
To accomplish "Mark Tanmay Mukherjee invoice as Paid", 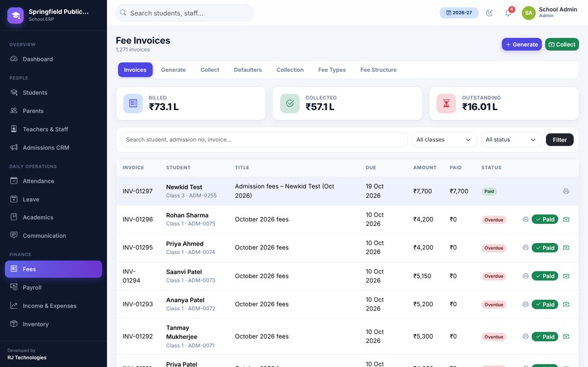I will (545, 336).
